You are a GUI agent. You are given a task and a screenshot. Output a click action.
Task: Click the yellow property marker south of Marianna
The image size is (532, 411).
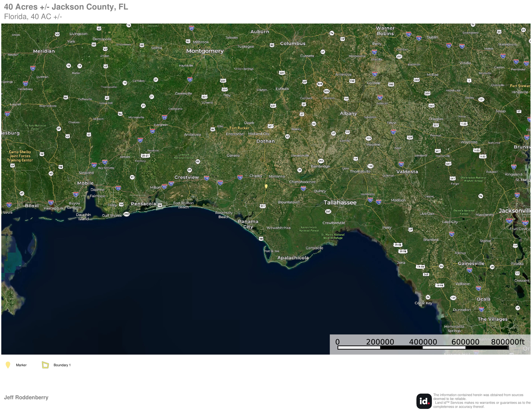266,186
